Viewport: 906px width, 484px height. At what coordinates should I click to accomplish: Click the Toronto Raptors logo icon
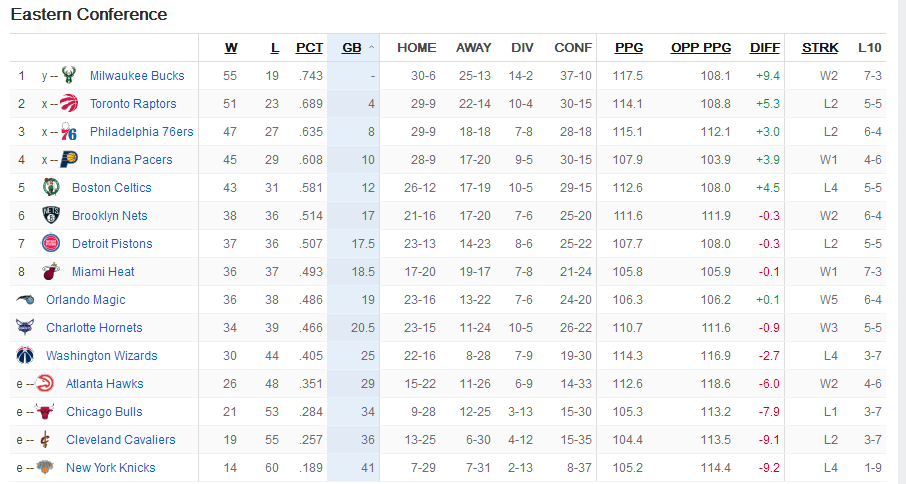(x=69, y=103)
